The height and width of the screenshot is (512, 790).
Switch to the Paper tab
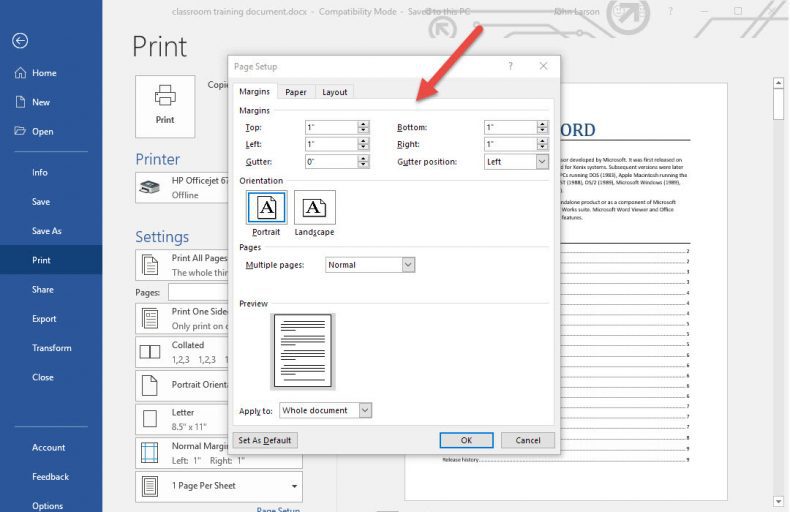(296, 92)
